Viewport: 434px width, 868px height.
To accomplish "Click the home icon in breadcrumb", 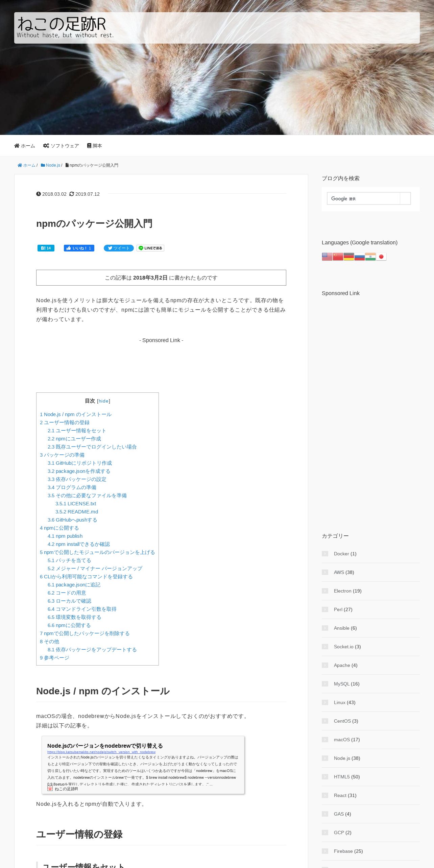I will point(20,165).
